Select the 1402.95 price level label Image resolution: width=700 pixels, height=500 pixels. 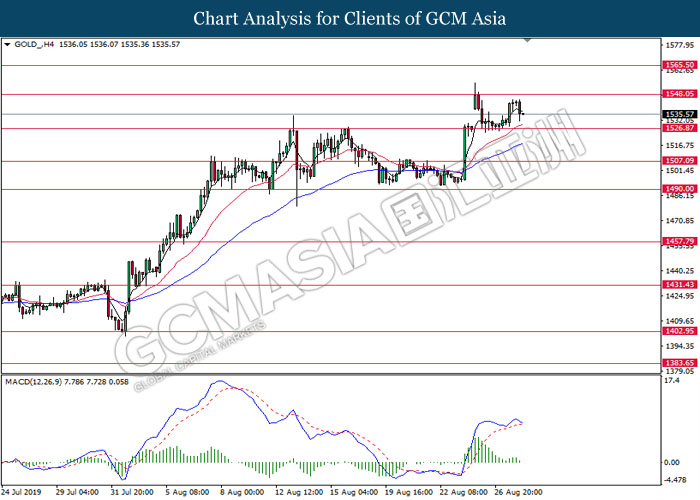pyautogui.click(x=679, y=331)
